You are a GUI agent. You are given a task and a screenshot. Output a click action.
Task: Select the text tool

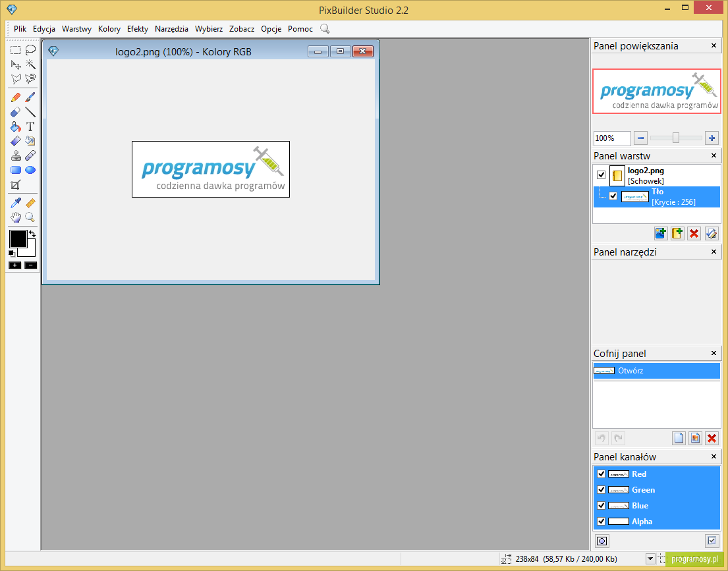31,126
